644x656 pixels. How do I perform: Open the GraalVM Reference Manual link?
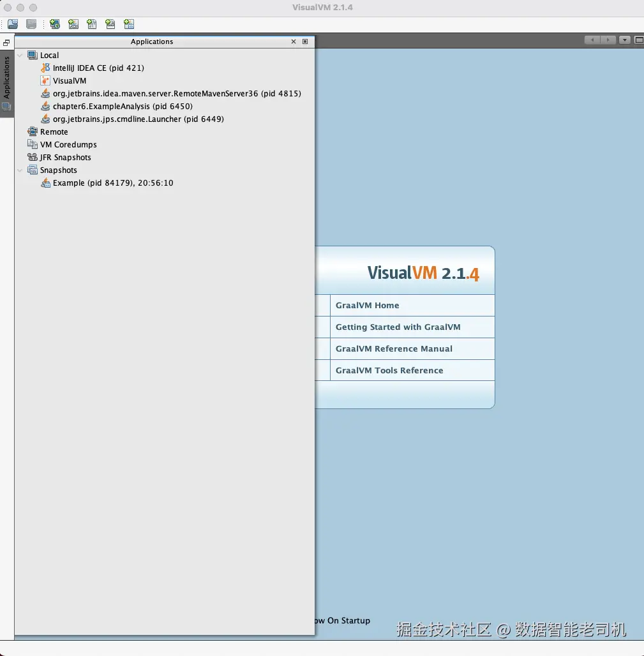(394, 349)
